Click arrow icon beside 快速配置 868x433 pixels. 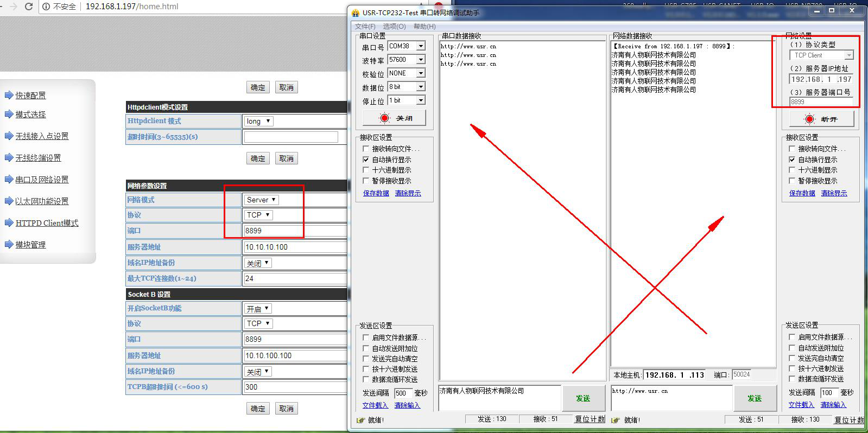[9, 95]
